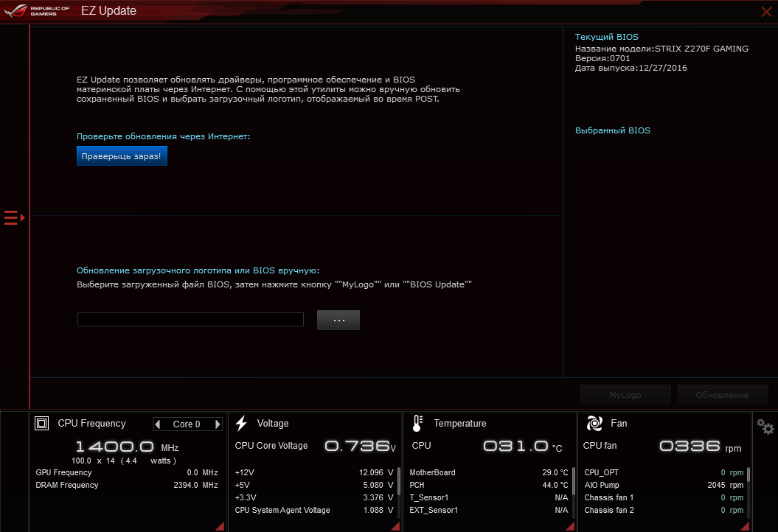Click the MyLogo button
This screenshot has height=532, width=778.
(x=625, y=395)
